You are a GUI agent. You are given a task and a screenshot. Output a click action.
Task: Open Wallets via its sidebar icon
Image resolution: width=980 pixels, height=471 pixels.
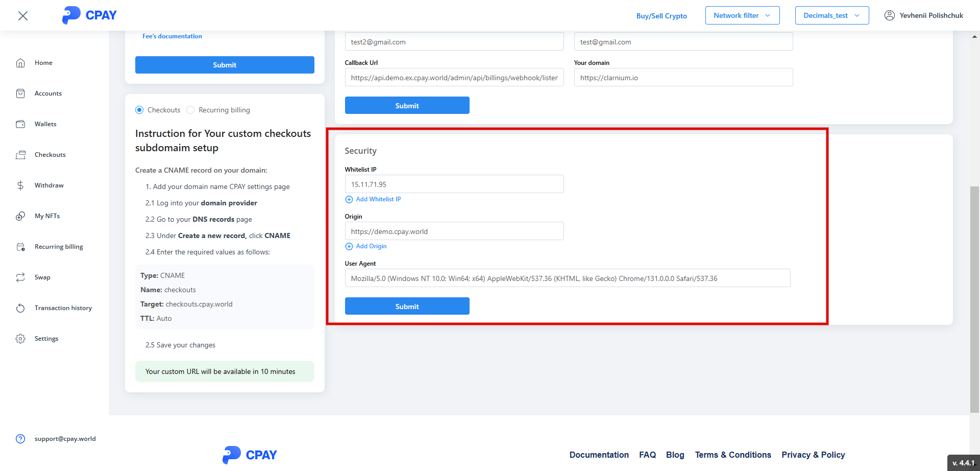(20, 124)
